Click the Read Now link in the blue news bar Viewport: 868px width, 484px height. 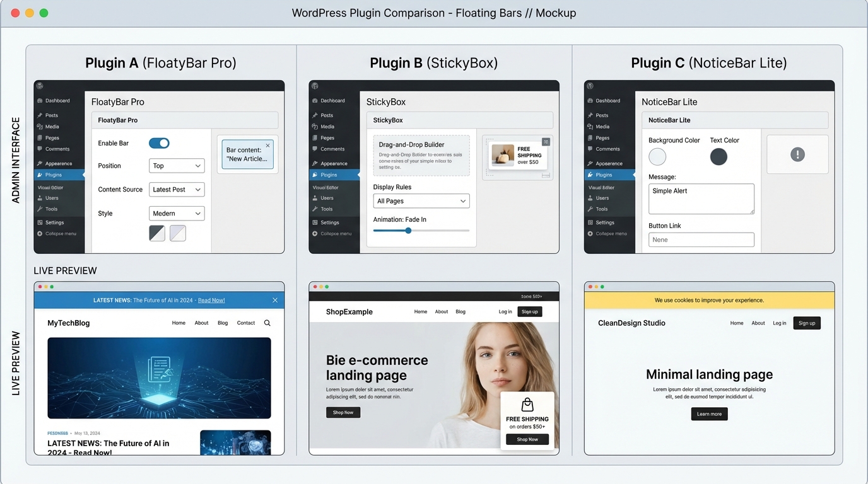coord(211,300)
